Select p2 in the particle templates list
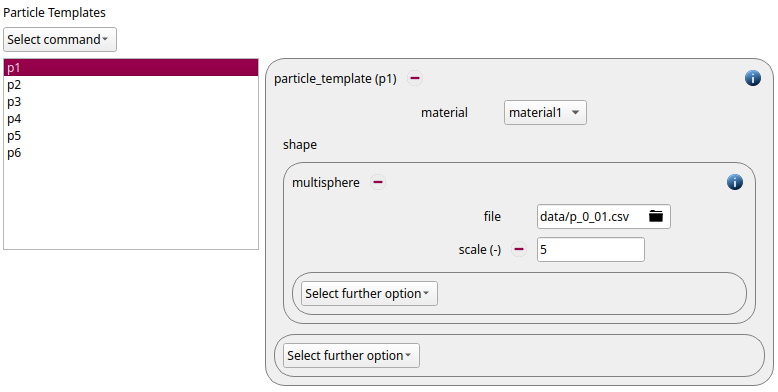The image size is (778, 392). [131, 85]
